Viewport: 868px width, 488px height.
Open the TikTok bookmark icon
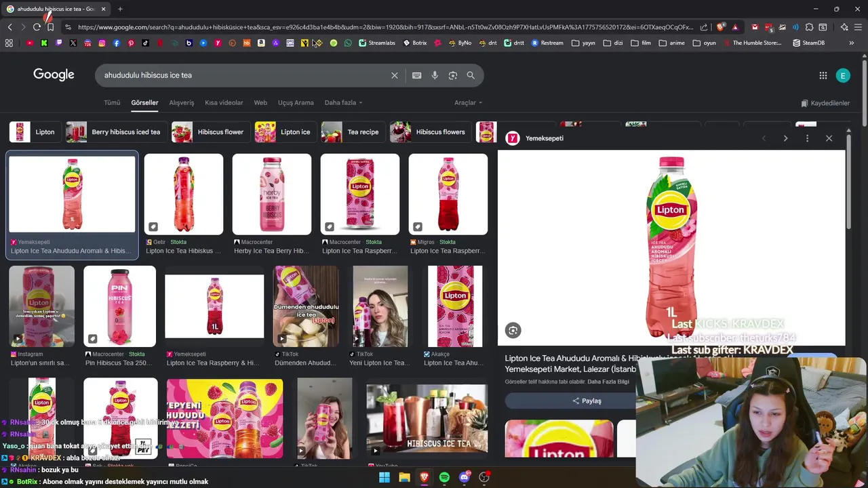[x=145, y=43]
